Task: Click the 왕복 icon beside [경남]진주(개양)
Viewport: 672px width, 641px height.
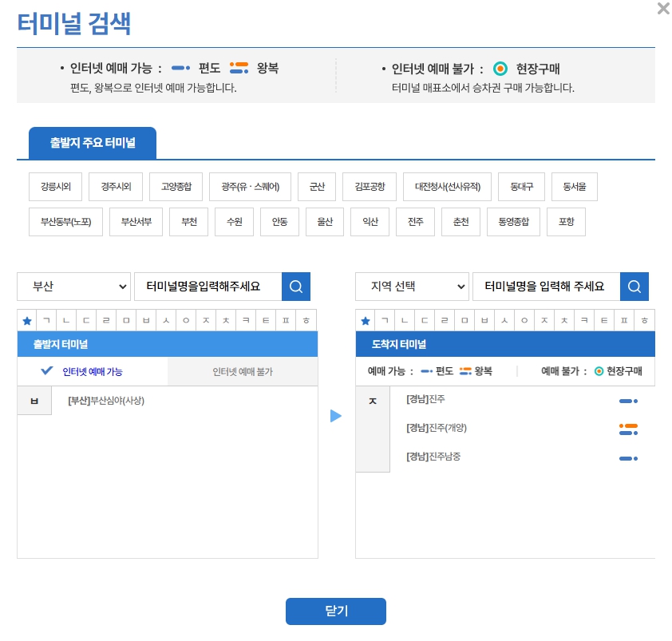Action: [629, 429]
